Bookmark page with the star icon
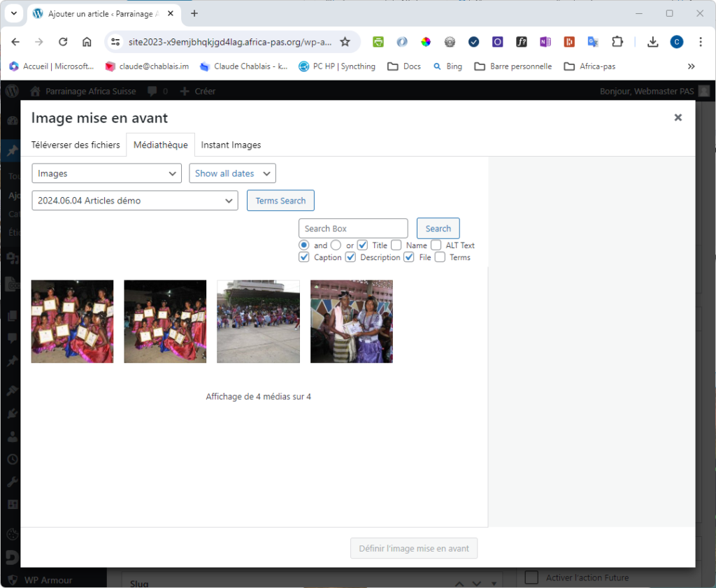Screen dimensions: 716x588 tap(345, 42)
